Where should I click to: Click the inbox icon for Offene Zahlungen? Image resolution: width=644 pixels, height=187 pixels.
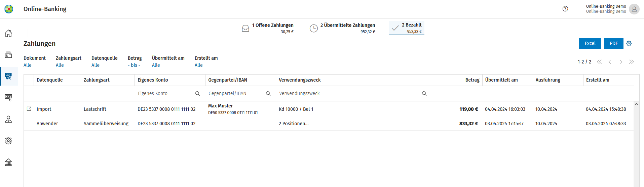click(x=246, y=28)
